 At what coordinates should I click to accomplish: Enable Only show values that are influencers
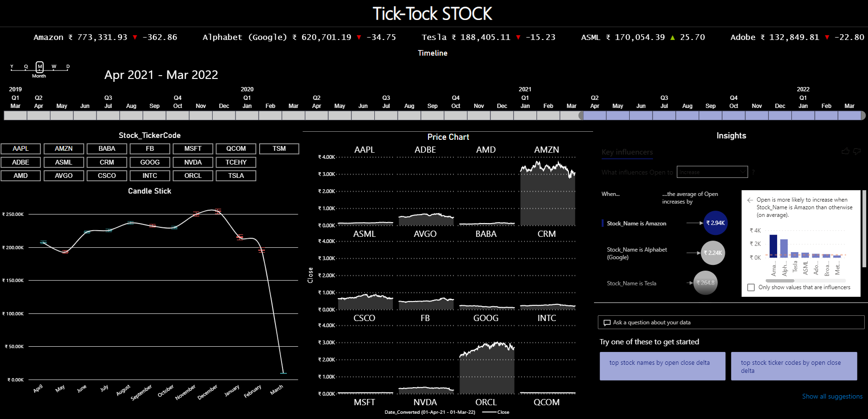[751, 287]
